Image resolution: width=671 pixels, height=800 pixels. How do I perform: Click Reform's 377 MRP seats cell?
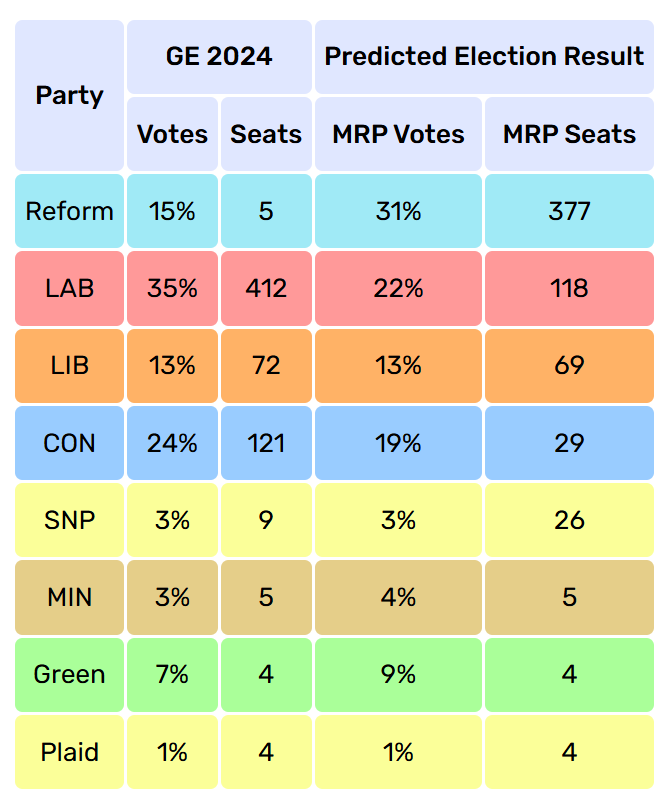569,211
